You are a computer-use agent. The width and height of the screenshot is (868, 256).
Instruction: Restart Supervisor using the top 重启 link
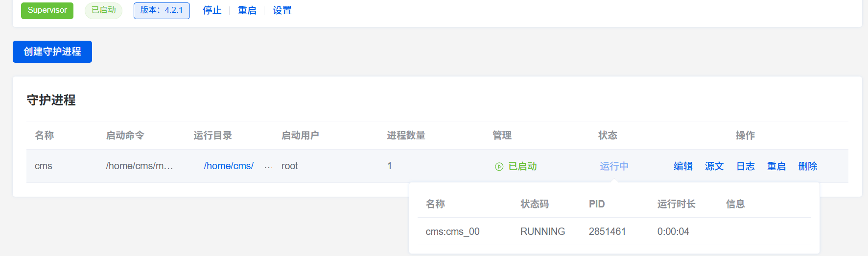247,10
